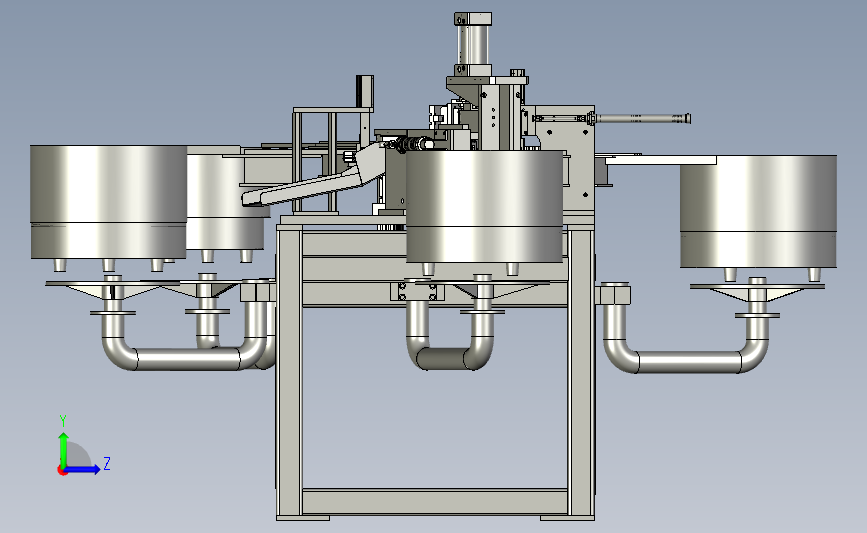Click the green Y axis arrow of the triad
The image size is (867, 533).
pos(63,449)
